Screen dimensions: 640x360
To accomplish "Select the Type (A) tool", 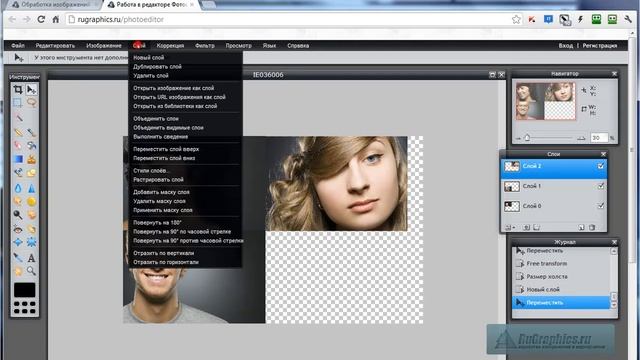I will 31,257.
